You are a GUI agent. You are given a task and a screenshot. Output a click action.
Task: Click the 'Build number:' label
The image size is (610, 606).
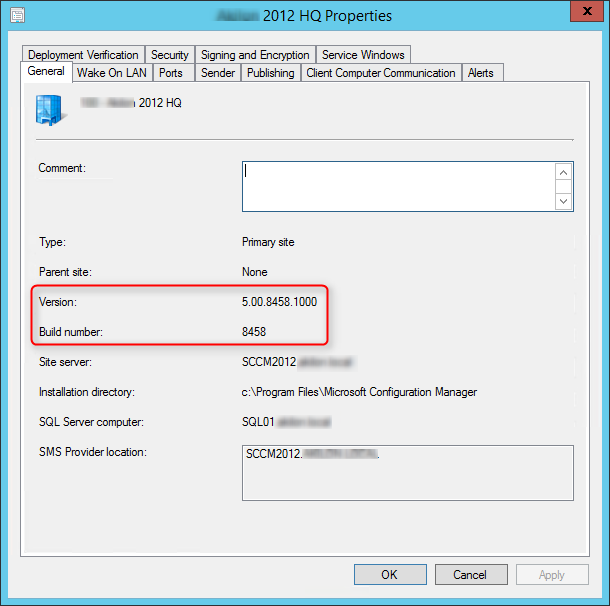(71, 332)
